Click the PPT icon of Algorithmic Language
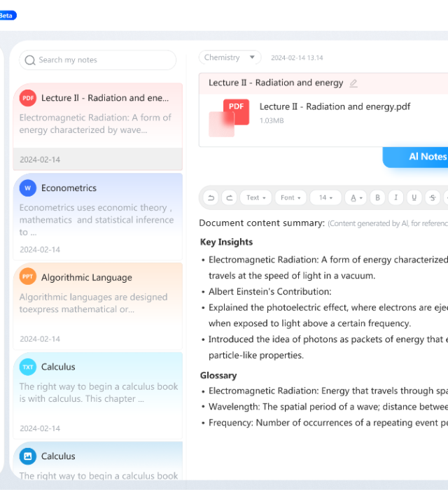The width and height of the screenshot is (448, 490). (28, 277)
